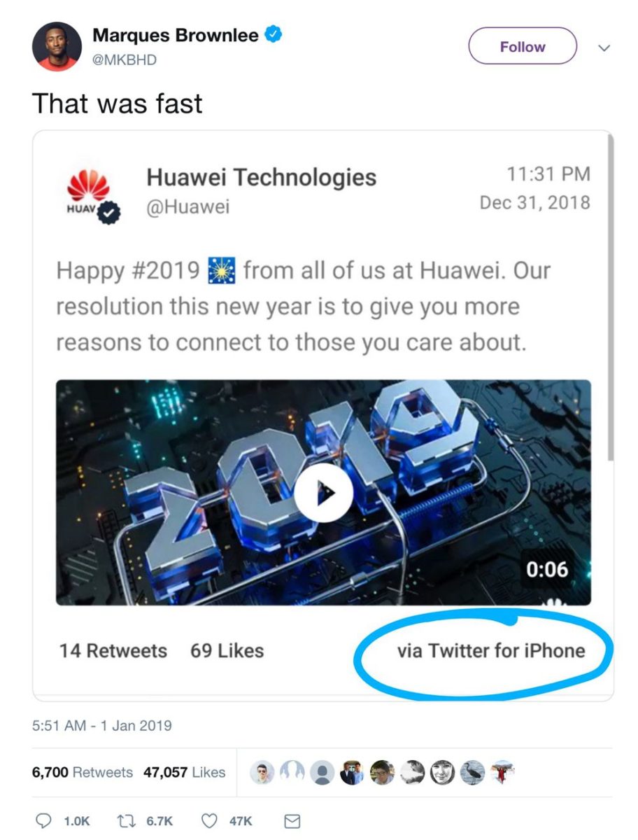Open direct message via the envelope icon
The height and width of the screenshot is (840, 638).
click(x=291, y=820)
